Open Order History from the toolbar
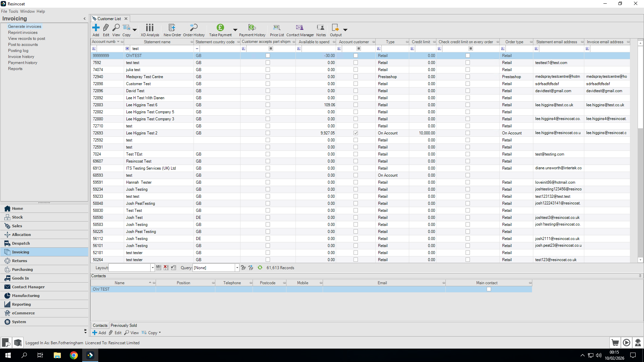This screenshot has width=644, height=362. point(194,28)
